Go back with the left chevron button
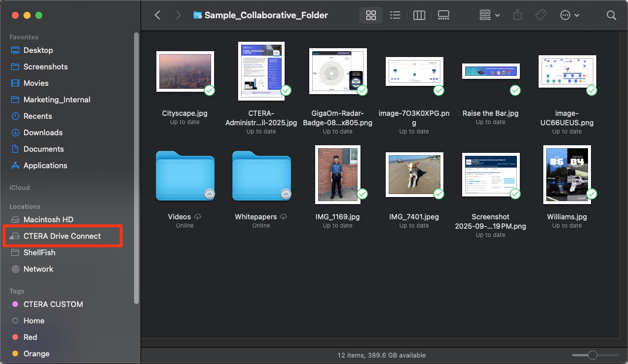The height and width of the screenshot is (364, 628). [158, 15]
